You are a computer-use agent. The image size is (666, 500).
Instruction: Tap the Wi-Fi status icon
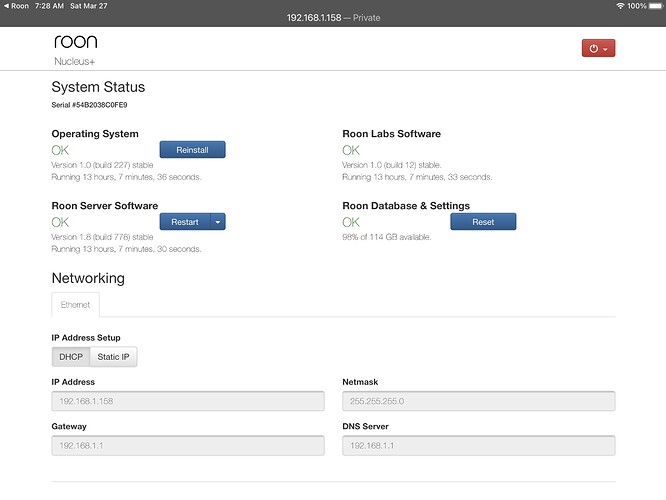tap(620, 6)
